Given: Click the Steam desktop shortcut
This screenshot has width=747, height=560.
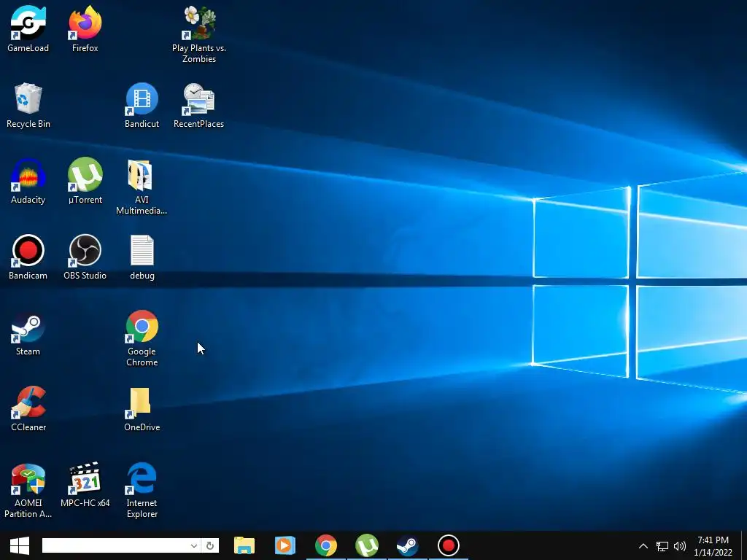Looking at the screenshot, I should pyautogui.click(x=28, y=332).
